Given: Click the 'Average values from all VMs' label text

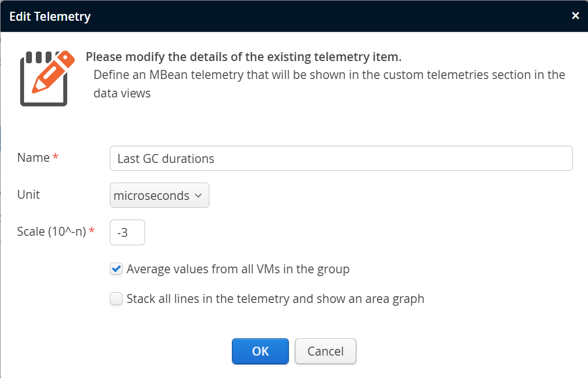Looking at the screenshot, I should 238,269.
